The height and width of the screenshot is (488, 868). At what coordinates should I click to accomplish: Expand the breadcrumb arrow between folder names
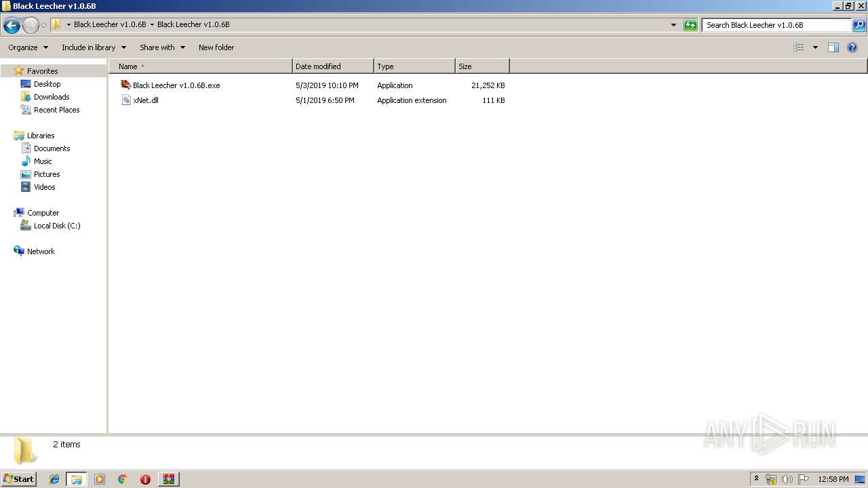point(152,24)
